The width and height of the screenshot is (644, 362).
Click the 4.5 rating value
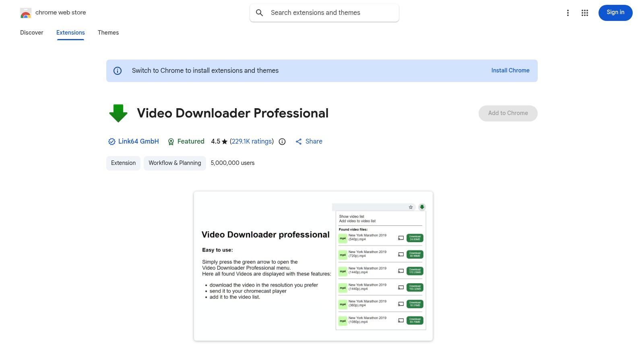coord(216,142)
